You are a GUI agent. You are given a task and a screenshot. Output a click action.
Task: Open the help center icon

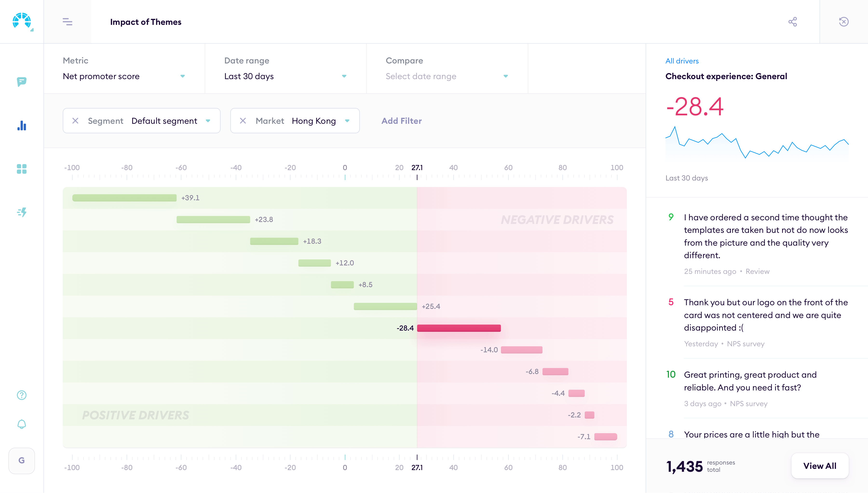click(x=21, y=395)
